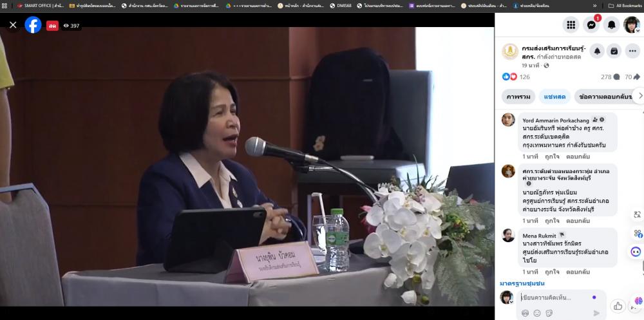Click the save video icon beside page name
The image size is (644, 320).
pyautogui.click(x=614, y=51)
